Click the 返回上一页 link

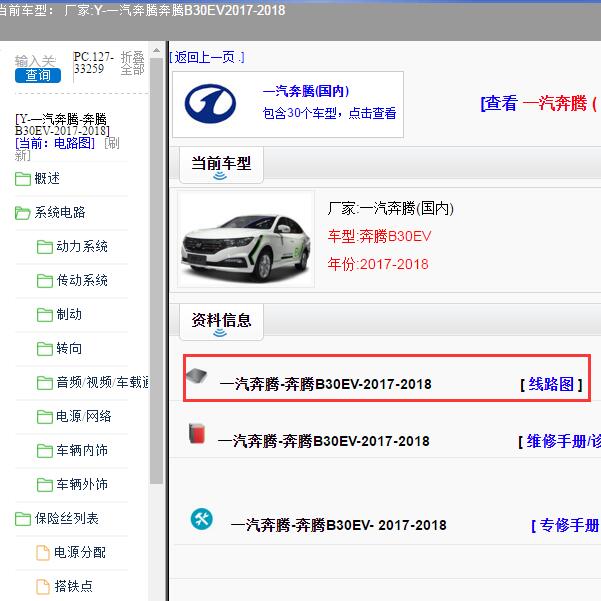(207, 57)
